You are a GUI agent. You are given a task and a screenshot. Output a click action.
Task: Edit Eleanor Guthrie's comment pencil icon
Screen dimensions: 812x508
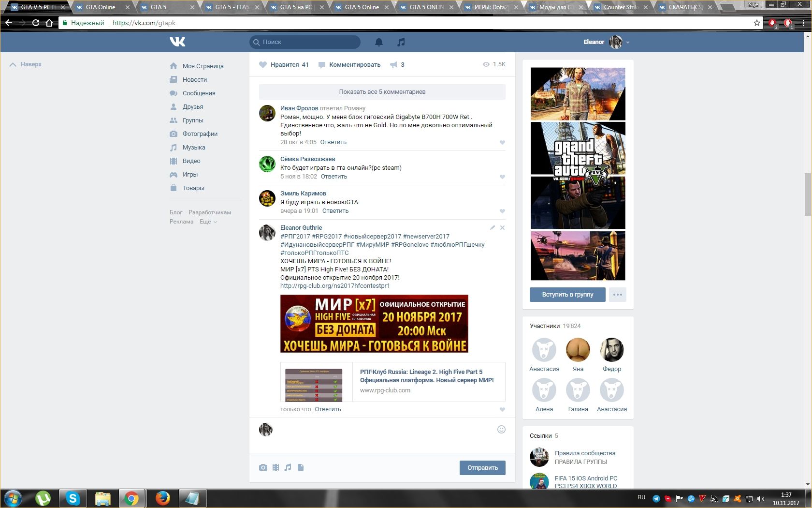[x=492, y=227]
